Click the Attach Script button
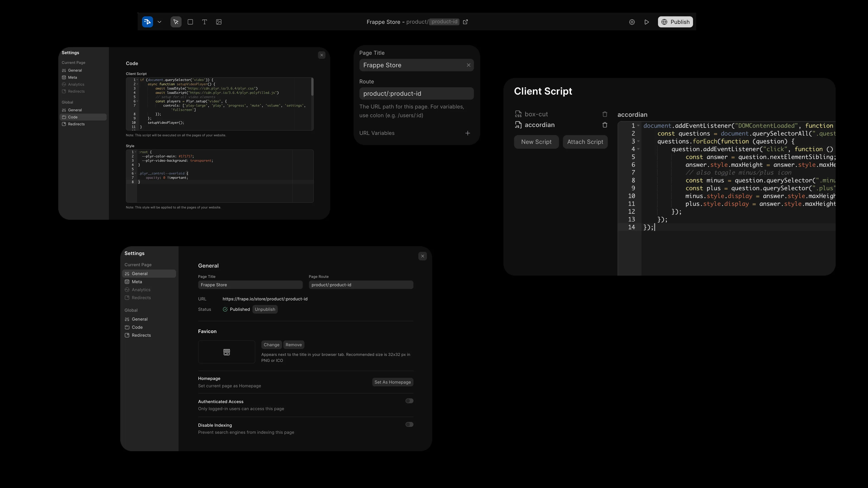This screenshot has width=868, height=488. pos(585,142)
